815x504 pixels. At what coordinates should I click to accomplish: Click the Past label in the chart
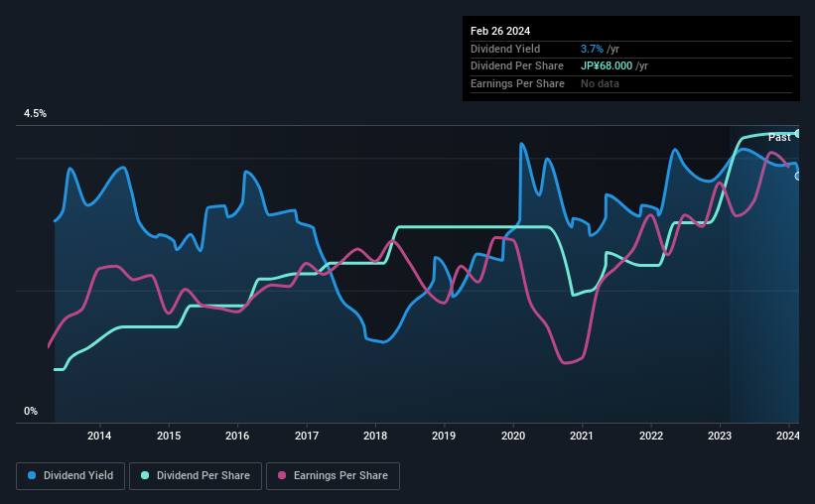(x=779, y=137)
